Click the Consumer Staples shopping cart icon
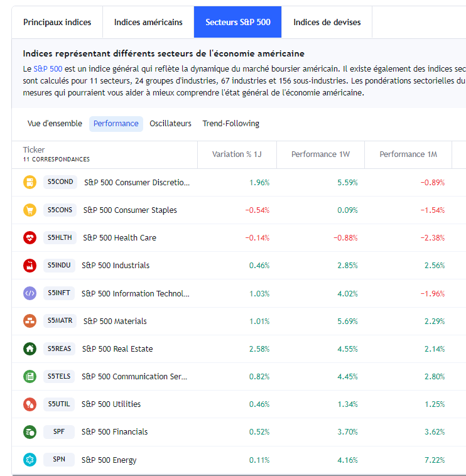This screenshot has width=466, height=476. click(30, 210)
